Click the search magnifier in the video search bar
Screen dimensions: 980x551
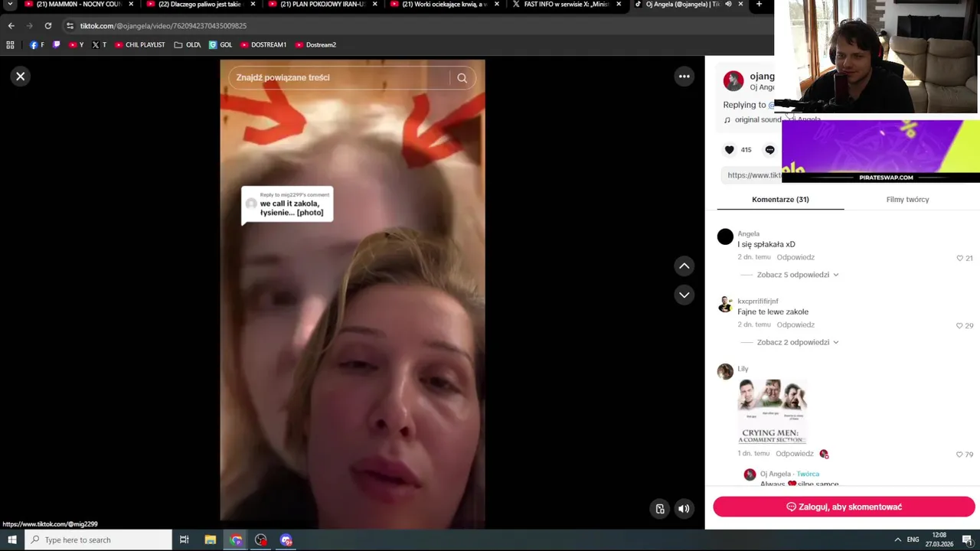[x=462, y=77]
